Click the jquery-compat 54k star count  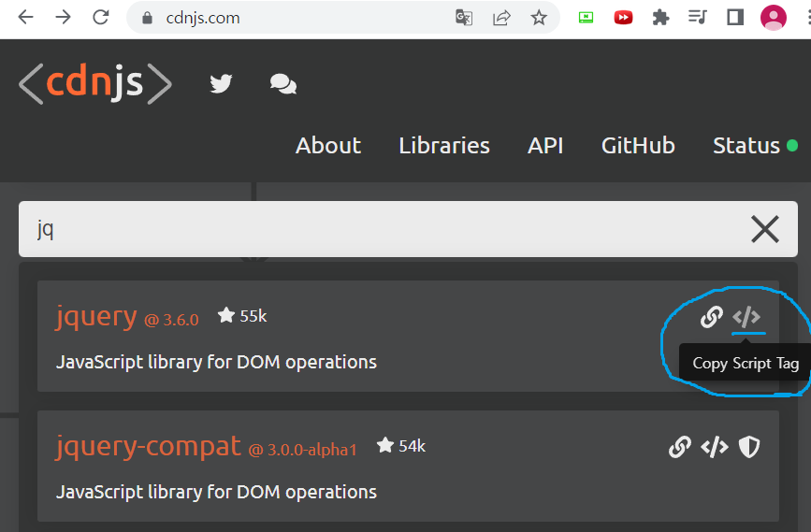(x=401, y=446)
